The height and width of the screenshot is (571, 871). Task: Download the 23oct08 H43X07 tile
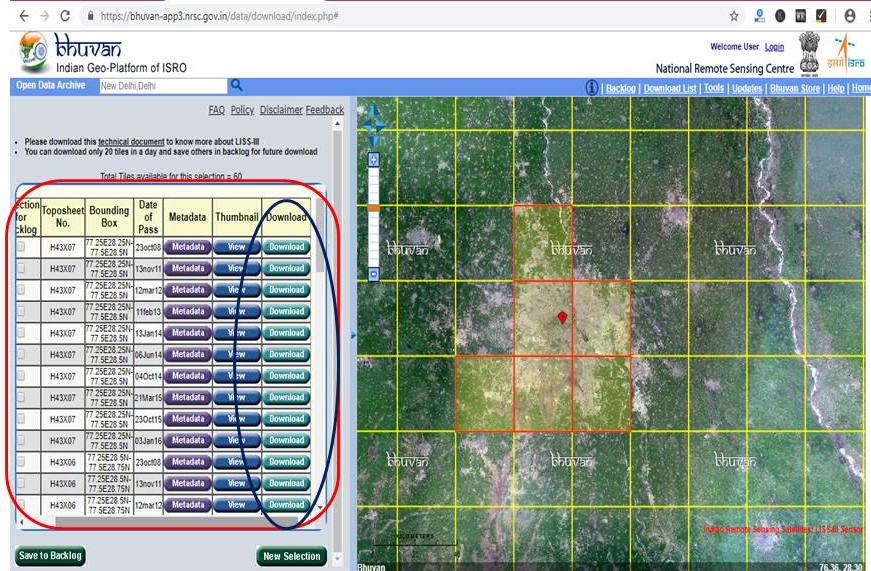point(287,247)
